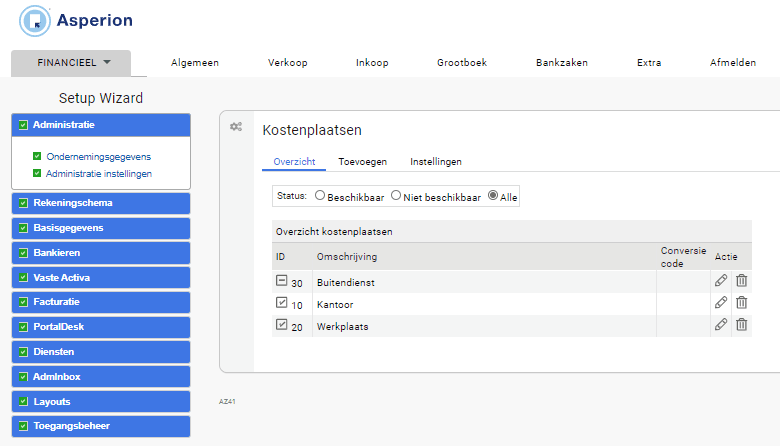Click the green check on the Rekeningschema bar
The height and width of the screenshot is (446, 780).
click(x=23, y=203)
